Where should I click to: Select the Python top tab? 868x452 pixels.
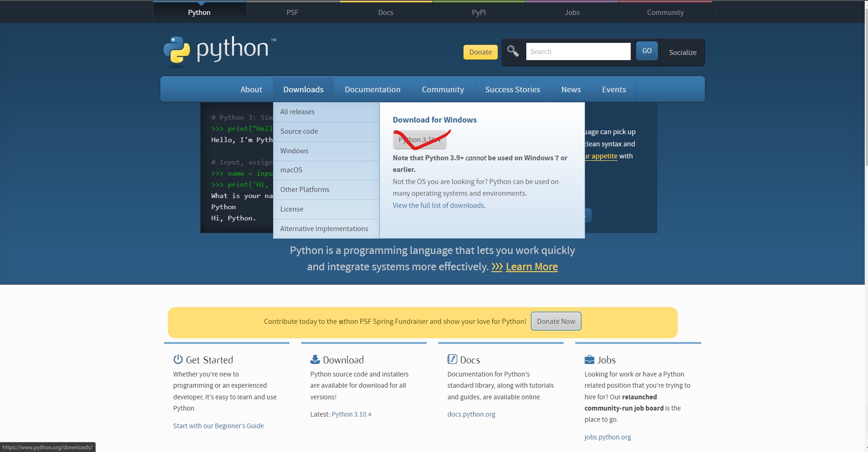pyautogui.click(x=199, y=12)
